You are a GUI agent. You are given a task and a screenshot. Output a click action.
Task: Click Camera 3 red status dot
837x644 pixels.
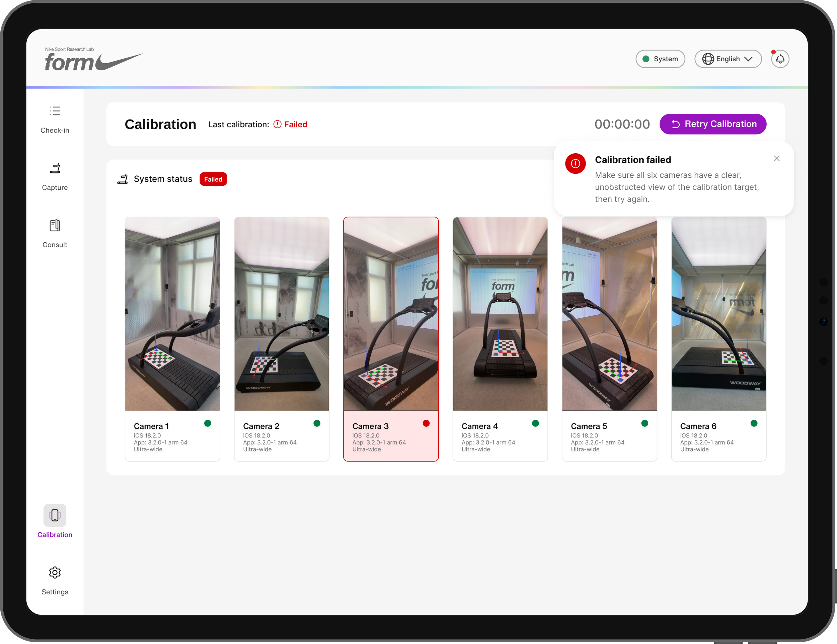[426, 423]
